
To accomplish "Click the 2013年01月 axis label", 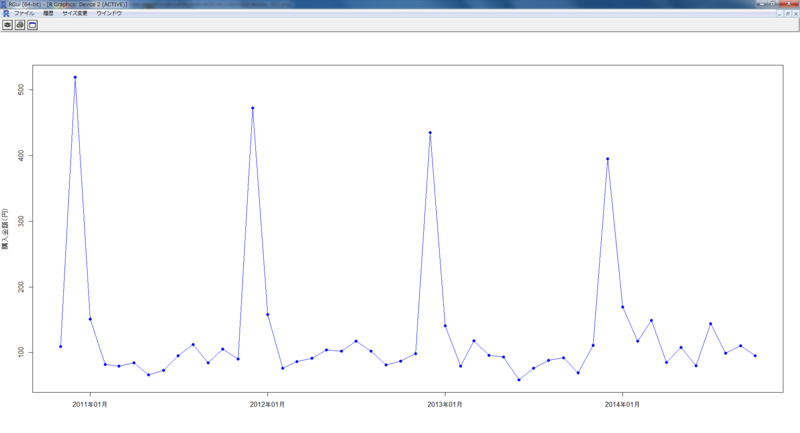I will 444,404.
